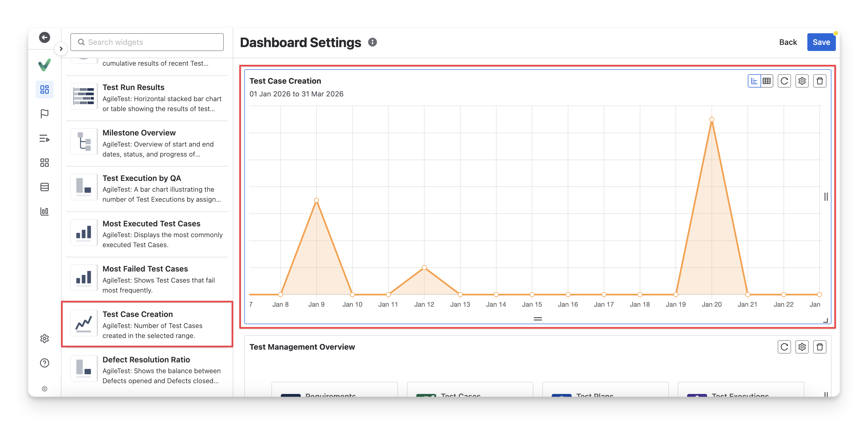
Task: Delete the Test Management Overview widget
Action: click(820, 347)
